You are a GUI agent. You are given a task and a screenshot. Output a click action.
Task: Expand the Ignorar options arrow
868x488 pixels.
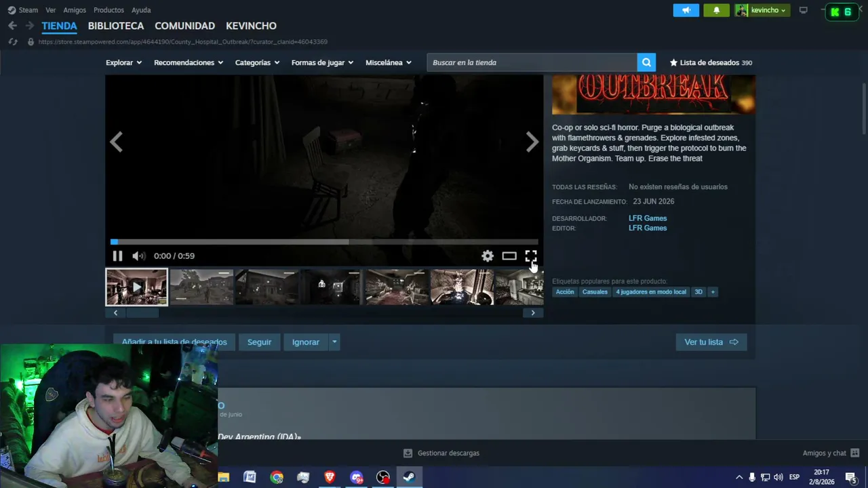point(334,342)
